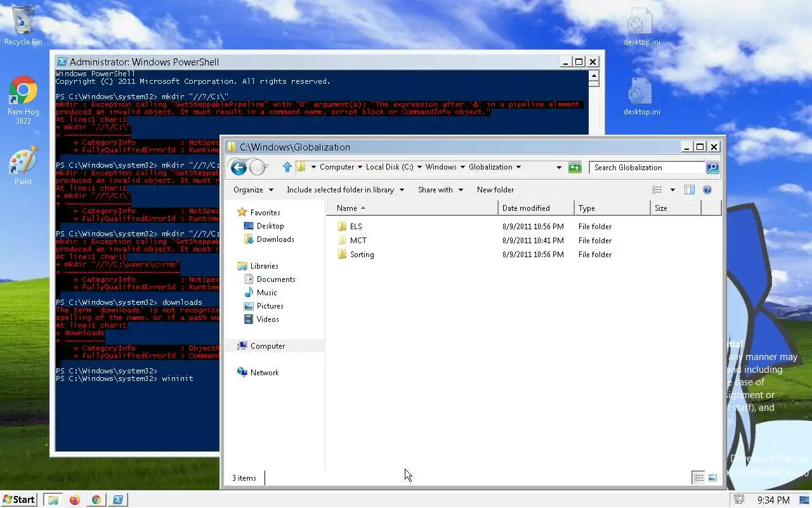
Task: Sort by Type column header
Action: click(x=613, y=208)
